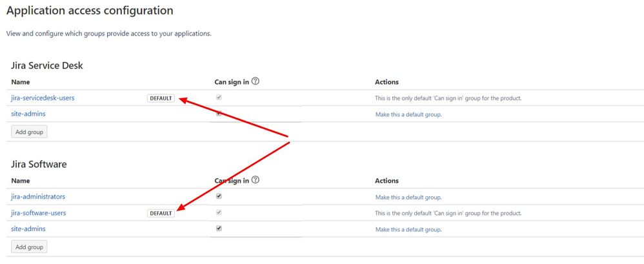644x264 pixels.
Task: Make site-admins a default group for Jira Service Desk
Action: (x=408, y=114)
